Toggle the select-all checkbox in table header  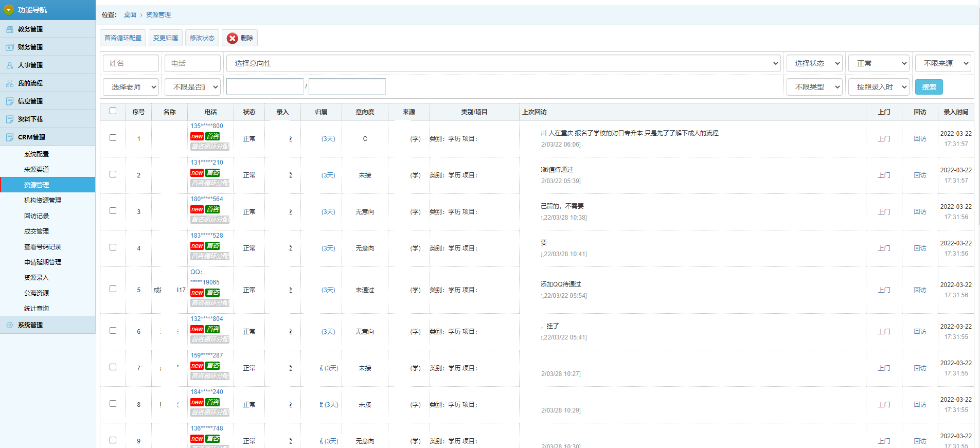(113, 111)
